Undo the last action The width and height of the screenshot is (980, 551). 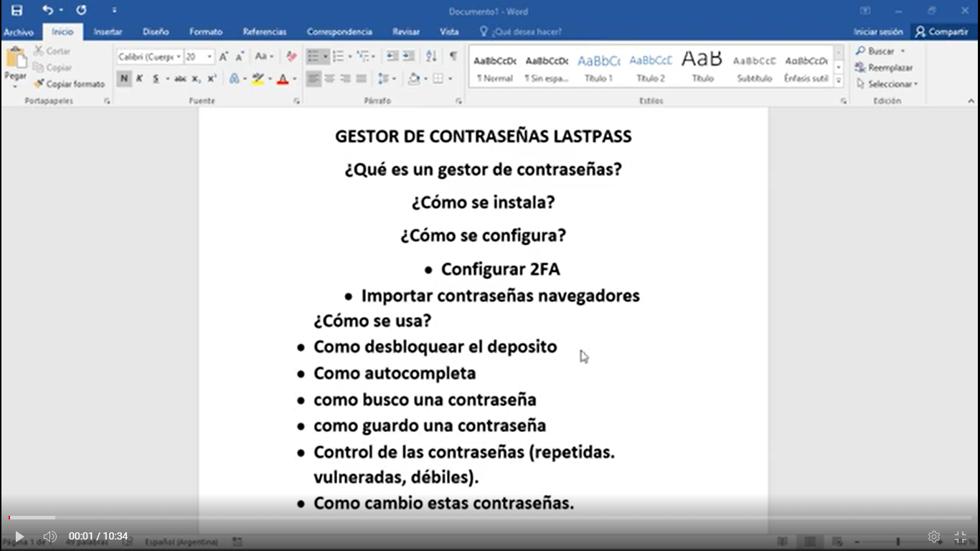pyautogui.click(x=47, y=10)
